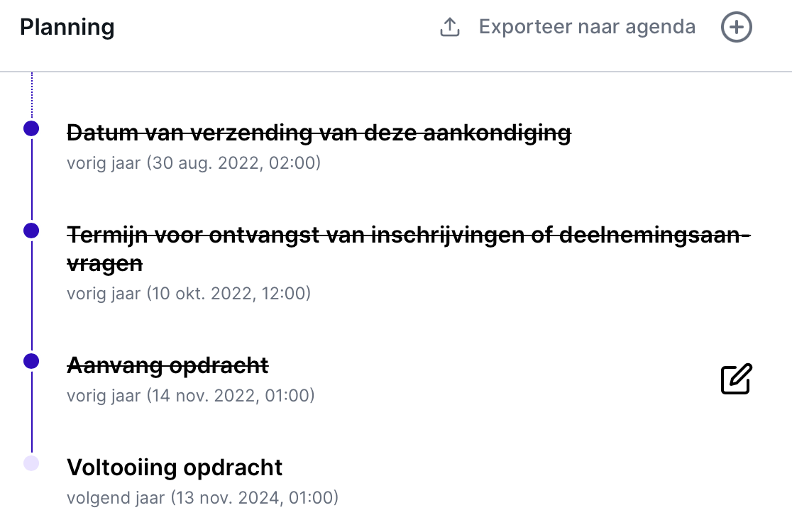Open the struck-through Aanvang opdracht title
This screenshot has height=532, width=792.
167,365
